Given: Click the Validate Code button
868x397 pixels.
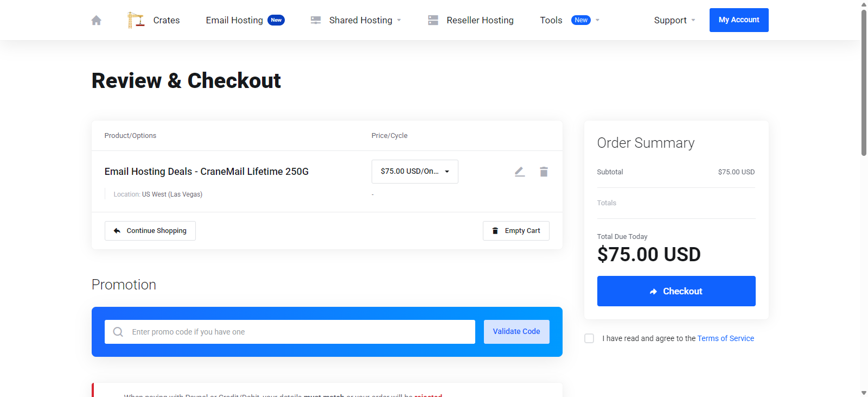Looking at the screenshot, I should tap(516, 332).
